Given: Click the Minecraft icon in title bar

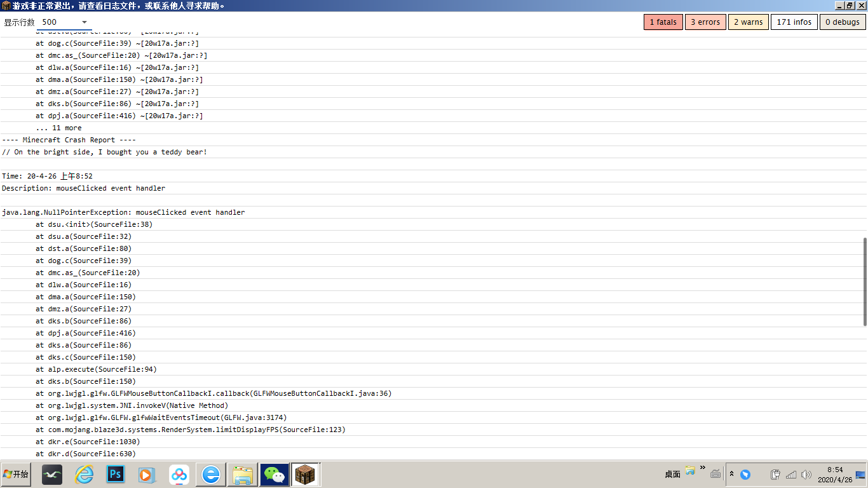Looking at the screenshot, I should [6, 6].
